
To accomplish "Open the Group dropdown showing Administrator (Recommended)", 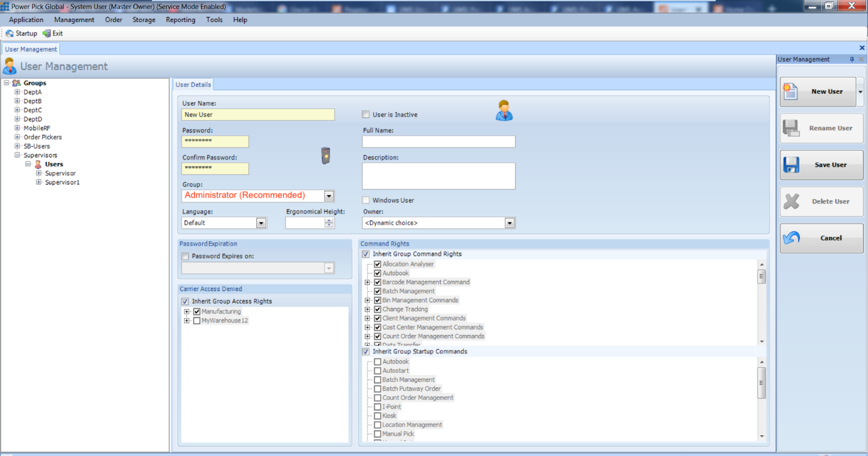I will click(328, 196).
